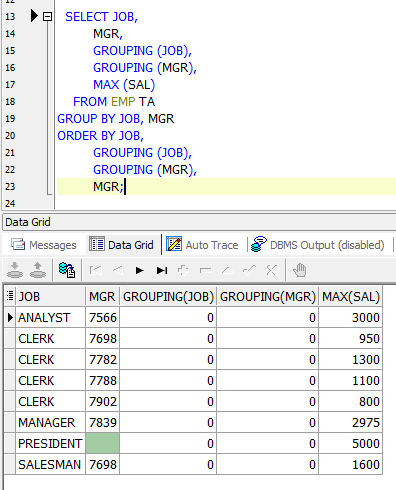The image size is (396, 490).
Task: Click the cancel edit X icon
Action: coord(272,270)
